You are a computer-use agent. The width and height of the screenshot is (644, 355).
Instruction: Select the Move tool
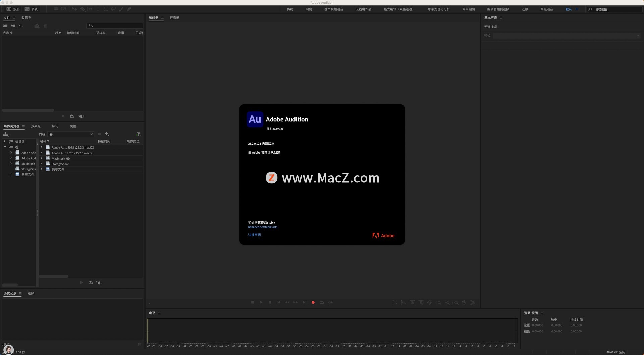coord(74,9)
